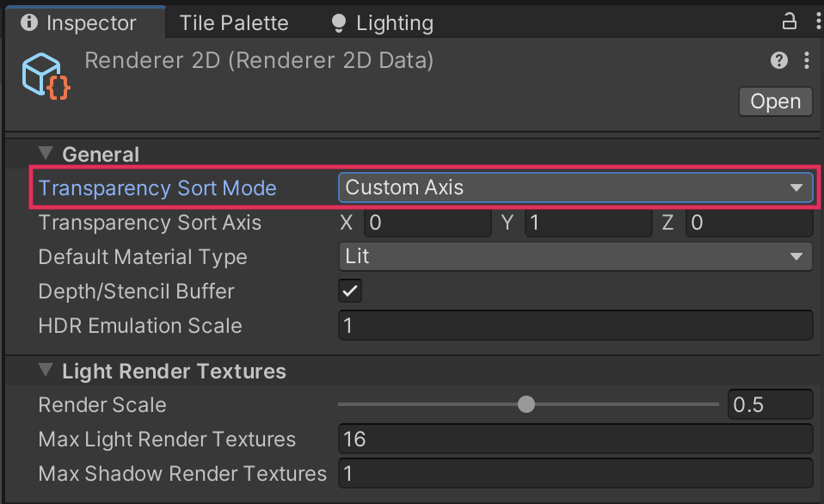Viewport: 824px width, 504px height.
Task: Toggle the Depth/Stencil Buffer checkbox
Action: [350, 291]
